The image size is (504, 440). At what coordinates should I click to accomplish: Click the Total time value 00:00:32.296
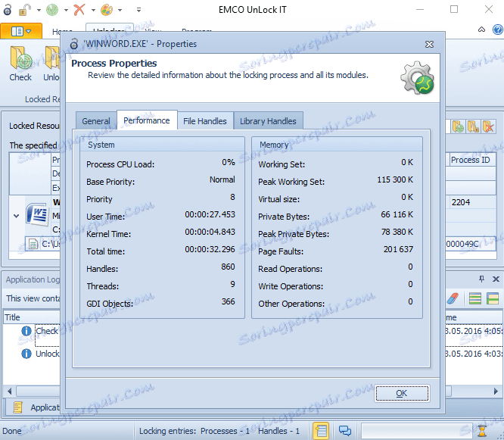click(210, 249)
